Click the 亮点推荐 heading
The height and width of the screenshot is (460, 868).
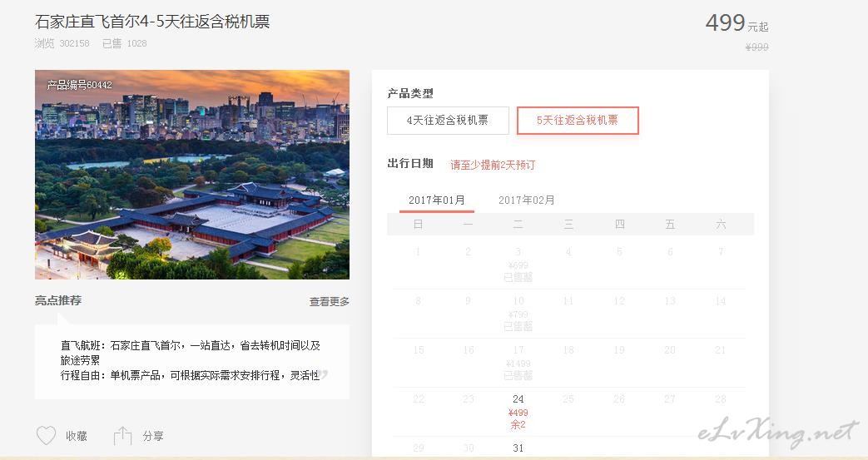(58, 300)
